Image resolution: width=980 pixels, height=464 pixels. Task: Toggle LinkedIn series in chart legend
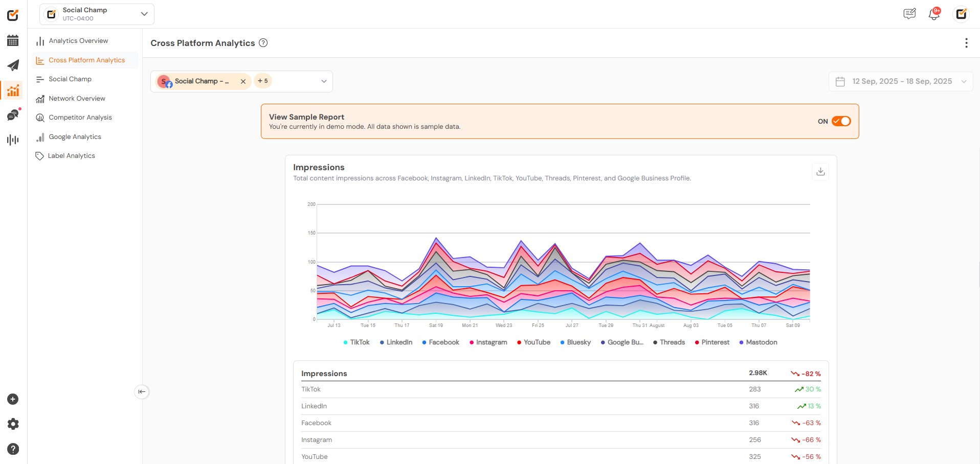pos(396,342)
